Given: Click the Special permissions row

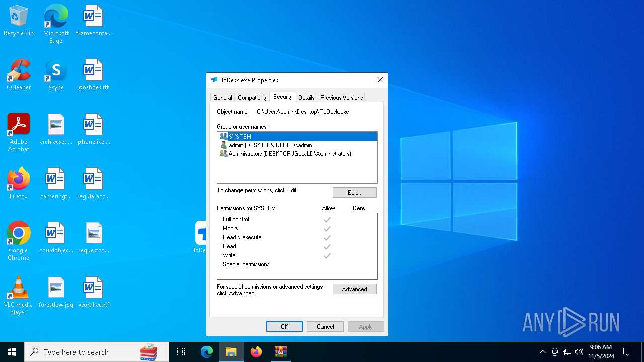Looking at the screenshot, I should pyautogui.click(x=297, y=264).
